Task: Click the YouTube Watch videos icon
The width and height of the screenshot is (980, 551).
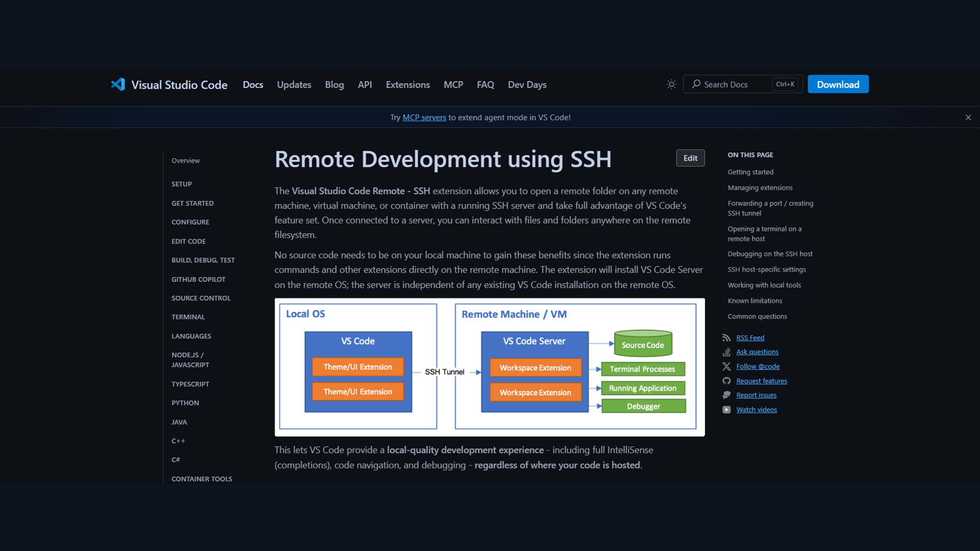Action: [x=726, y=410]
